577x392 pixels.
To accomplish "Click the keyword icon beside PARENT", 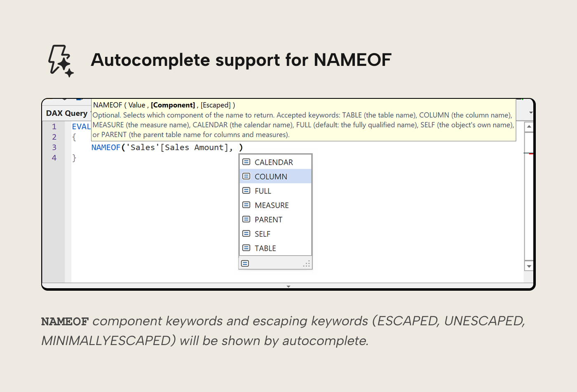I will point(246,219).
